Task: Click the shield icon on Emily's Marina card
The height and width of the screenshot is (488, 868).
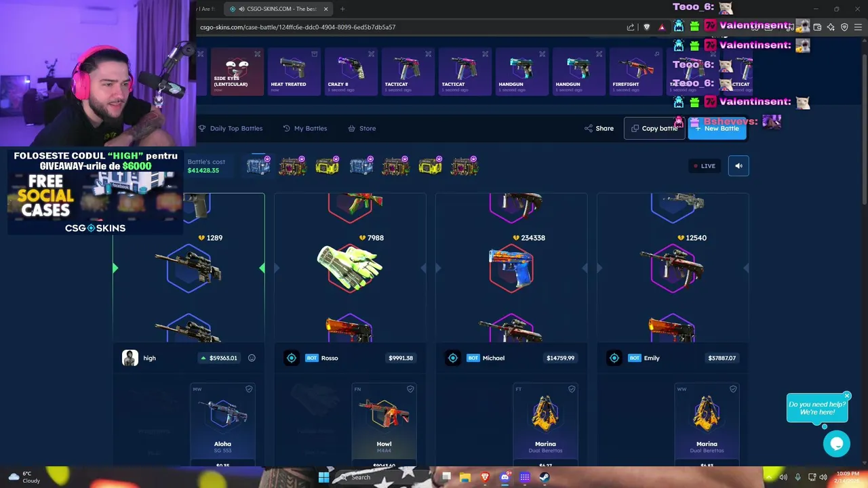Action: pos(733,389)
